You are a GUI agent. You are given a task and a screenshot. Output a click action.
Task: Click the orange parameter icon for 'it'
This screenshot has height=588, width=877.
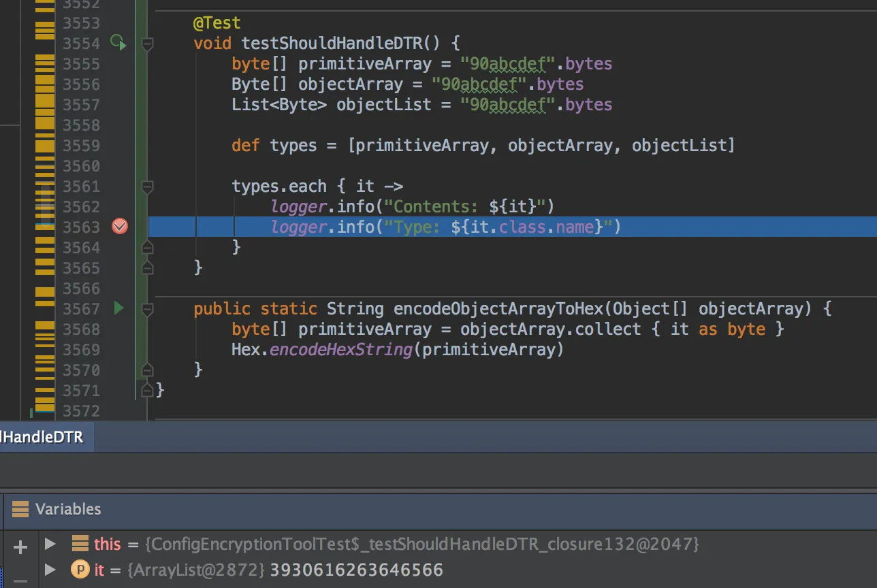[80, 569]
